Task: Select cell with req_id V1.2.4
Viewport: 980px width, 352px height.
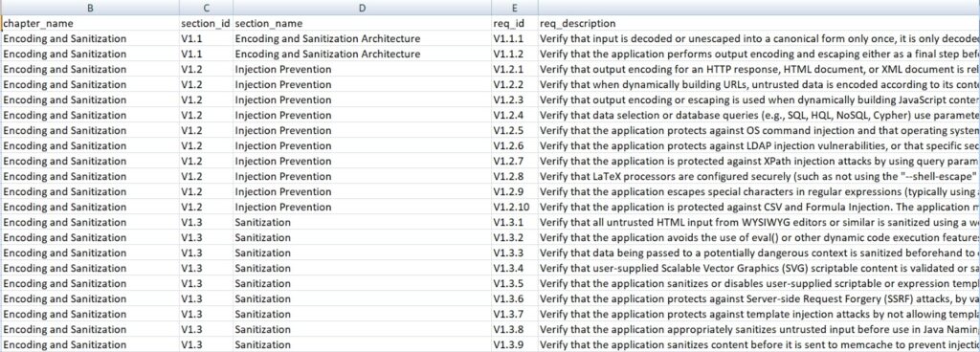Action: [x=514, y=115]
